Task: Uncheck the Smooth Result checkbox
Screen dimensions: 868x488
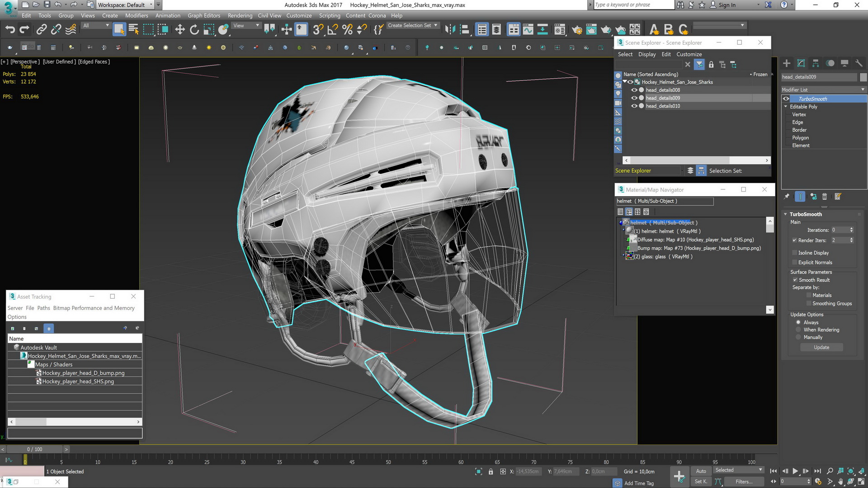Action: (x=795, y=280)
